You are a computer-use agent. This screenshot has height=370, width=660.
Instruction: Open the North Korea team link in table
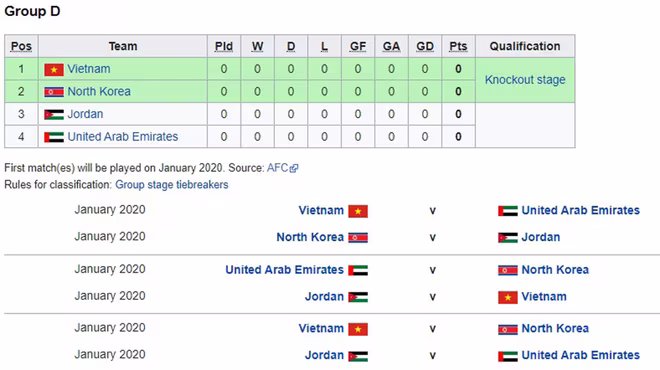(99, 91)
